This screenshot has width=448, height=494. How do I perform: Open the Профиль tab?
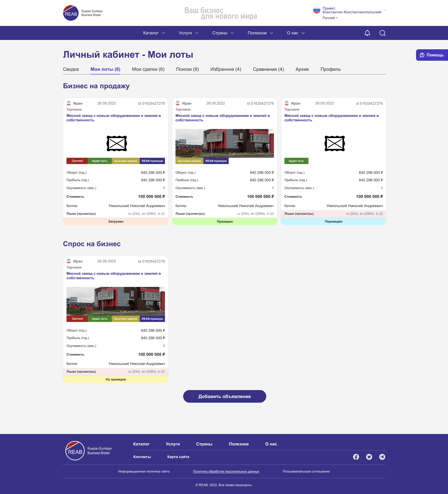pyautogui.click(x=330, y=69)
